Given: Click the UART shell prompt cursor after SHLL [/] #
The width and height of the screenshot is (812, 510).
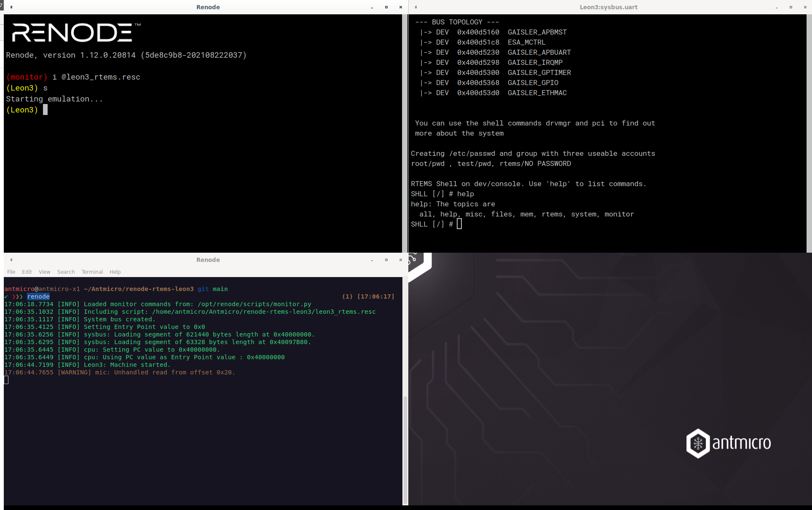Looking at the screenshot, I should (459, 224).
